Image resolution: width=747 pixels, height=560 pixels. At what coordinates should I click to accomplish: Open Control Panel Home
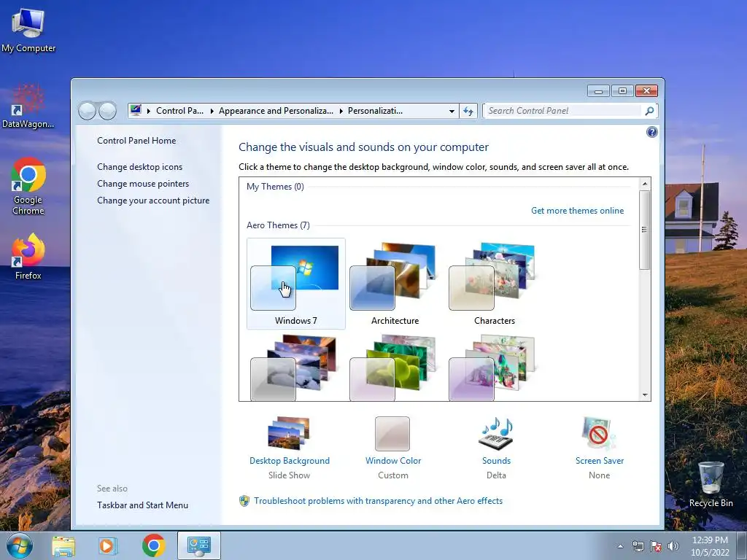click(136, 141)
